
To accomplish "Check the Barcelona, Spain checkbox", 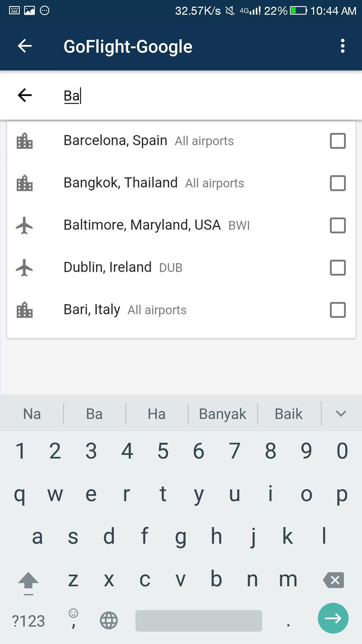I will click(x=338, y=141).
